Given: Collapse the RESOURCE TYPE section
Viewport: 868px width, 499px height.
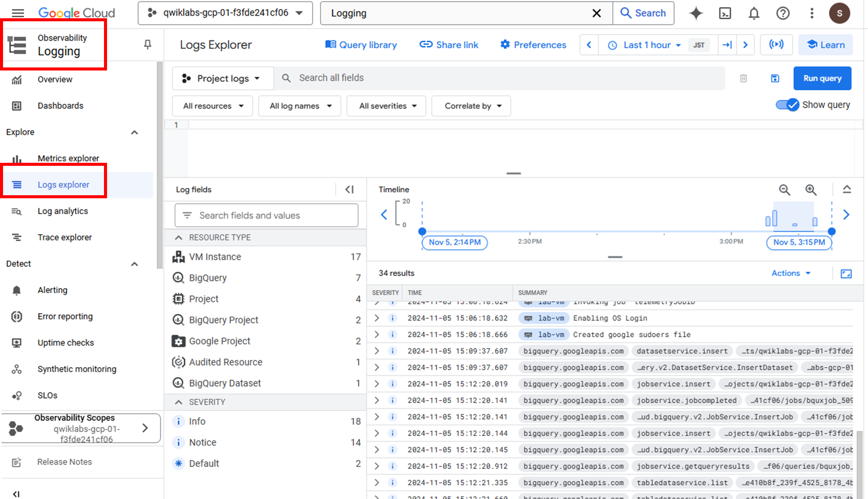Looking at the screenshot, I should coord(179,237).
